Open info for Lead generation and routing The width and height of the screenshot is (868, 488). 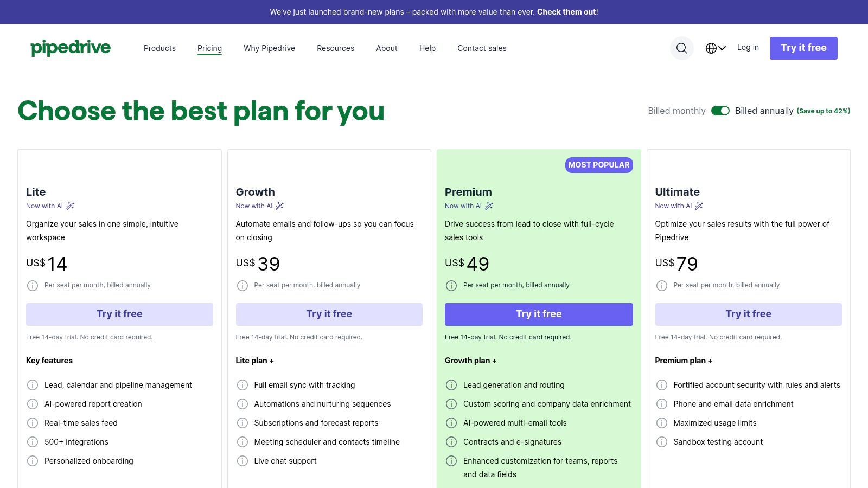451,385
